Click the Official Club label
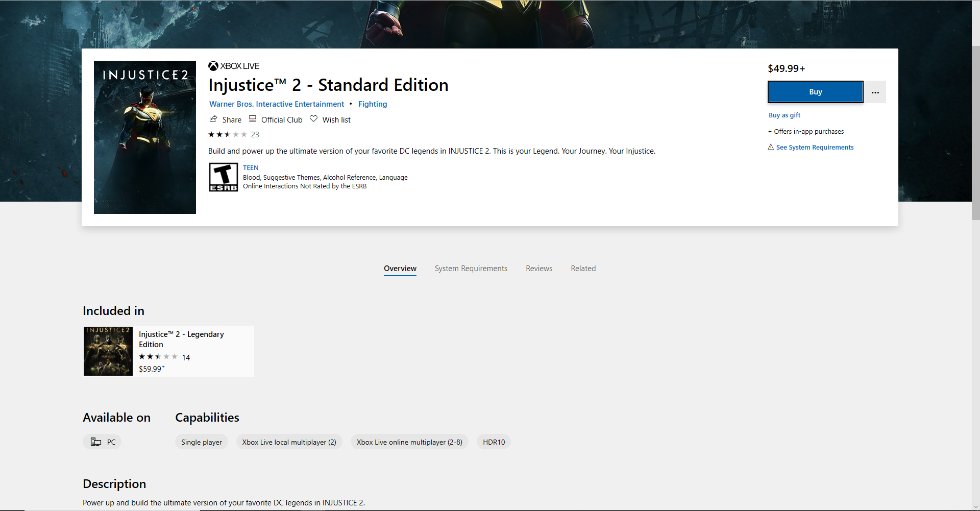Screen dimensions: 980x511 [282, 120]
